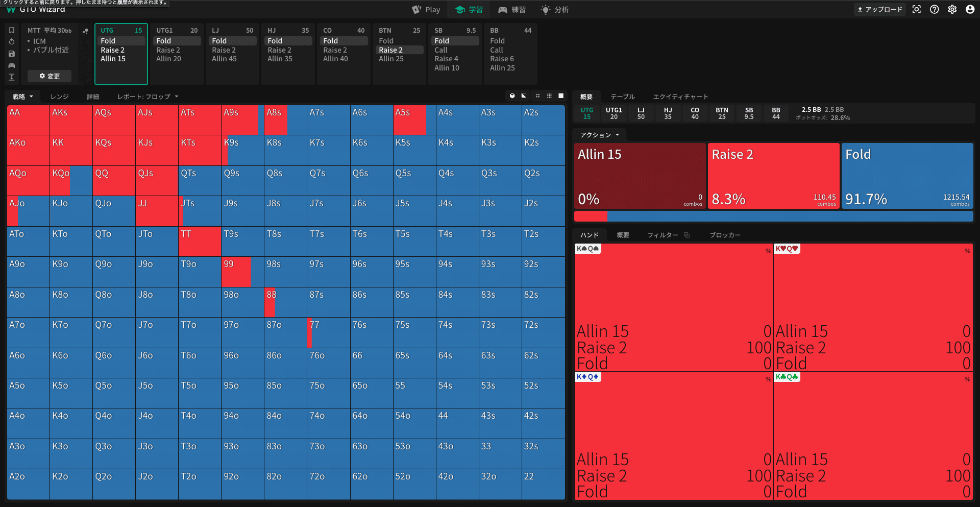
Task: Select the nine-dot grid view icon
Action: coord(549,96)
